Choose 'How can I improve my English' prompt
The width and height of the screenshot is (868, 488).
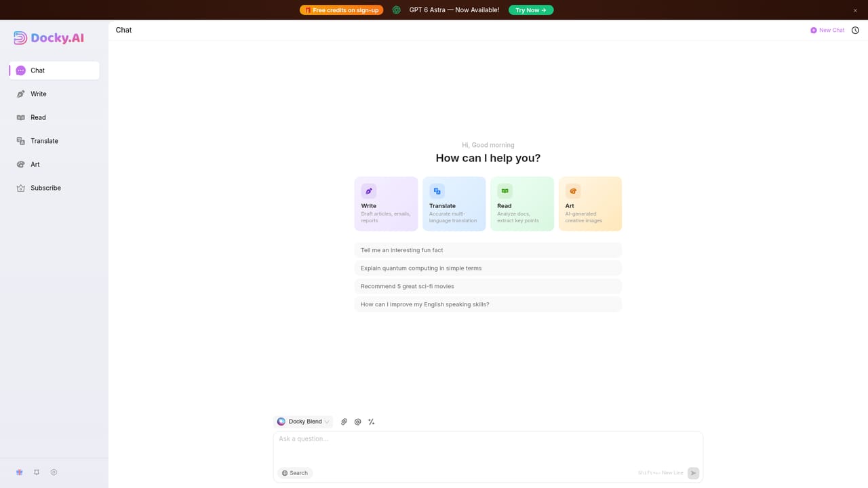coord(488,304)
